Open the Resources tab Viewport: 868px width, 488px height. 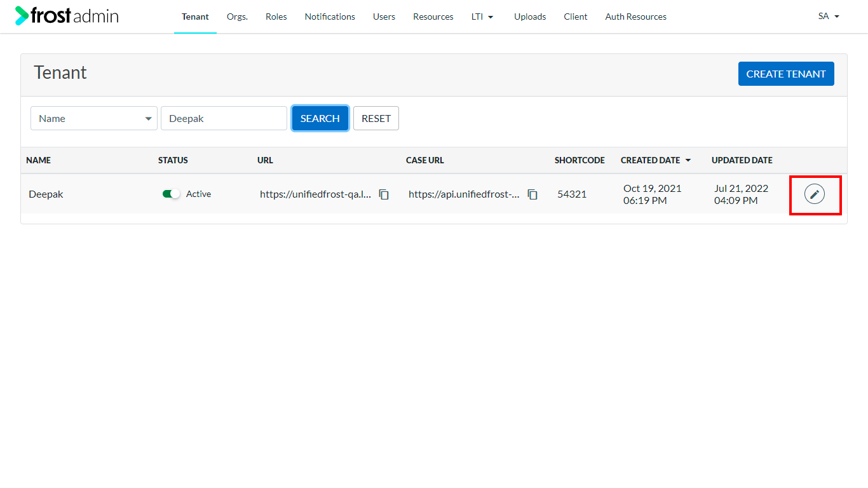pyautogui.click(x=433, y=17)
